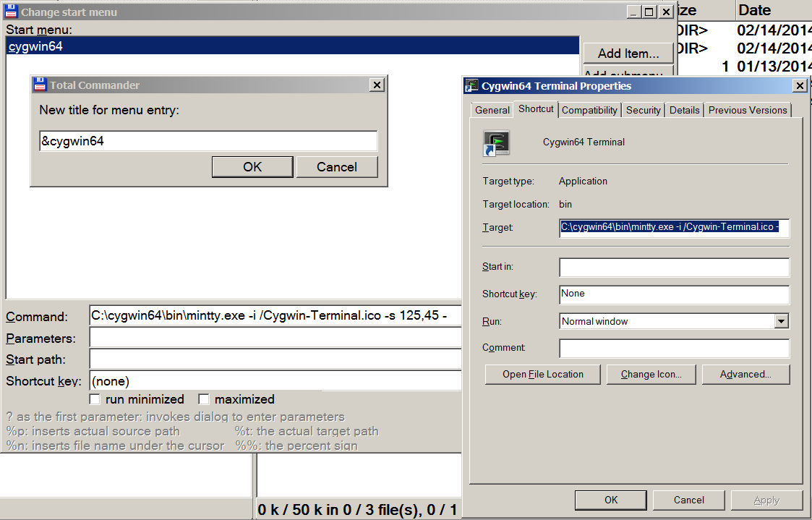Select the cygwin64 start menu entry
This screenshot has height=520, width=812.
[x=293, y=46]
